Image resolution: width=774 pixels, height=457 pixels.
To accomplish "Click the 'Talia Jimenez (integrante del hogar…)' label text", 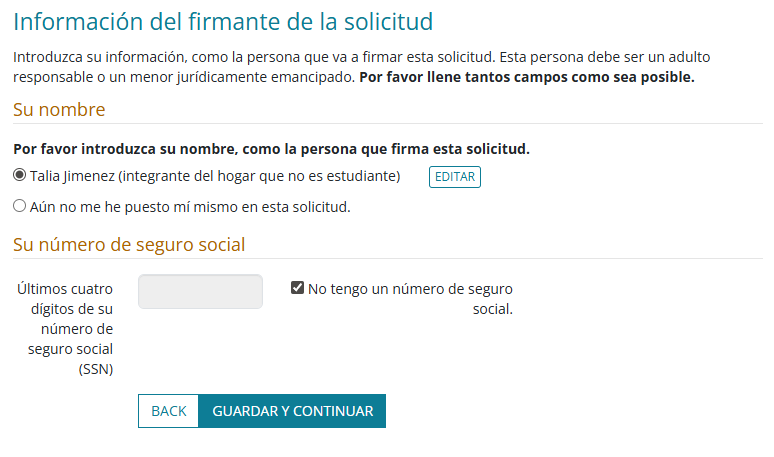I will click(215, 176).
